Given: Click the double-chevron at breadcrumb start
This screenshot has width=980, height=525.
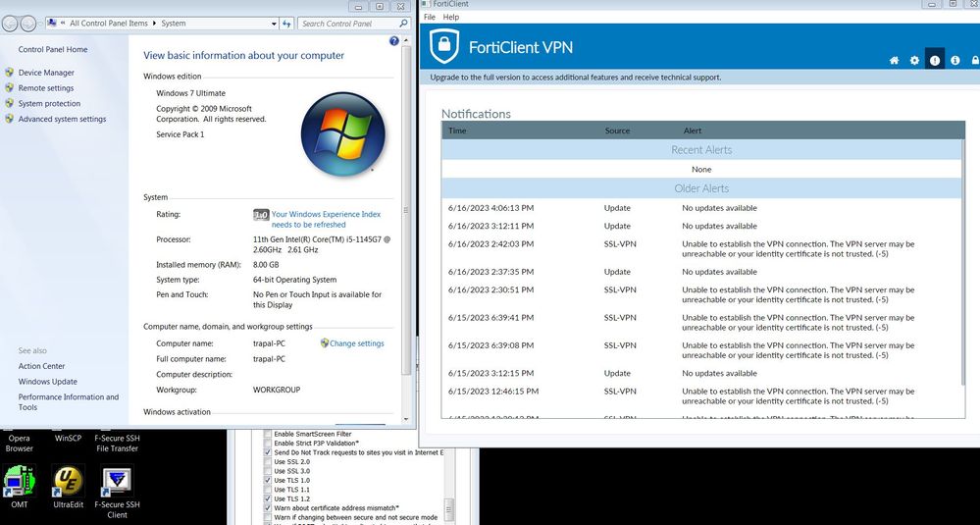Looking at the screenshot, I should (x=63, y=24).
